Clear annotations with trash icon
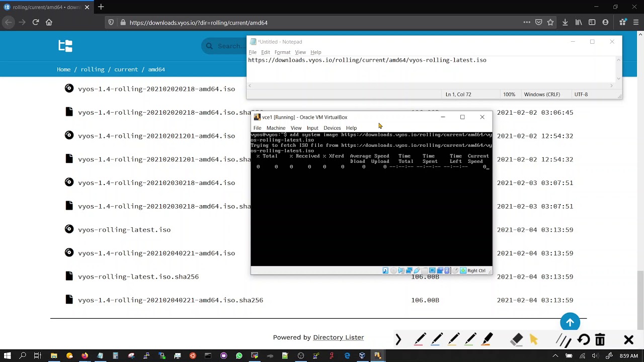This screenshot has height=362, width=644. pos(600,340)
